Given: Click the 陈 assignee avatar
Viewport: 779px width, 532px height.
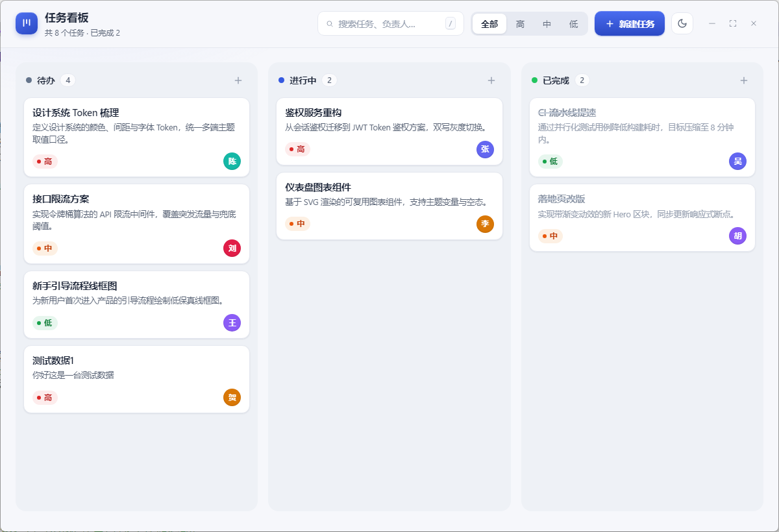Looking at the screenshot, I should [x=232, y=162].
